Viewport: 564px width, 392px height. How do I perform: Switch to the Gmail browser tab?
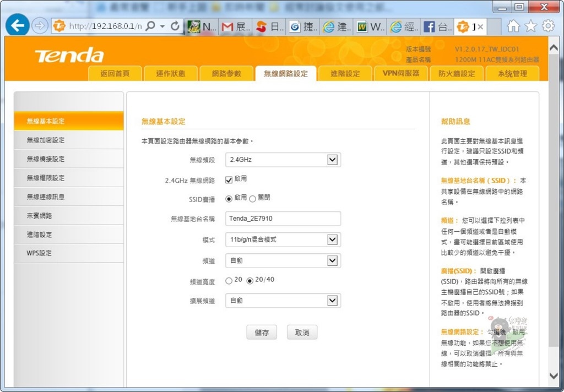(x=235, y=26)
